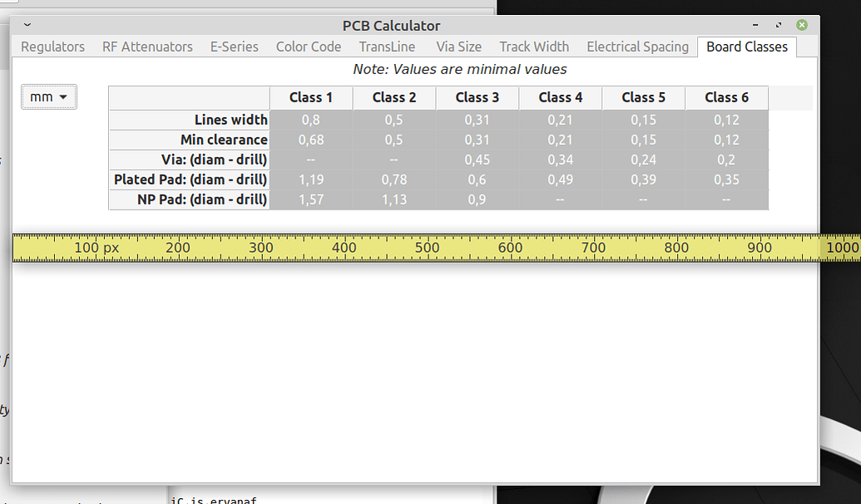Switch to the Regulators tab
Image resolution: width=861 pixels, height=504 pixels.
coord(52,47)
